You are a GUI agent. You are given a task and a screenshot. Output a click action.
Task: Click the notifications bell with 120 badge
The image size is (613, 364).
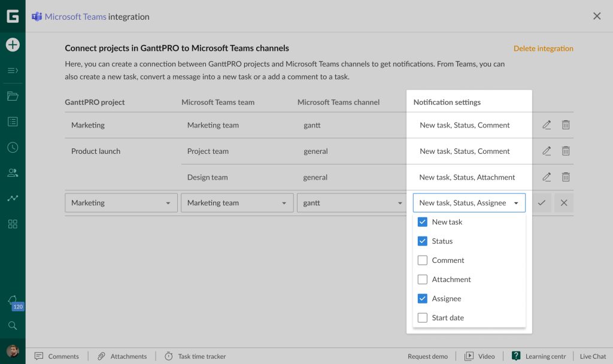(x=13, y=300)
